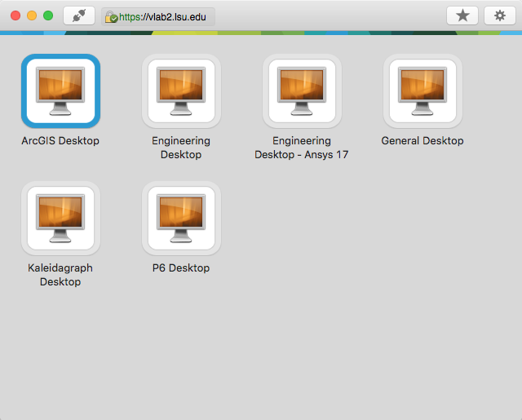The width and height of the screenshot is (522, 420).
Task: Click the disconnect plug button
Action: [x=79, y=15]
